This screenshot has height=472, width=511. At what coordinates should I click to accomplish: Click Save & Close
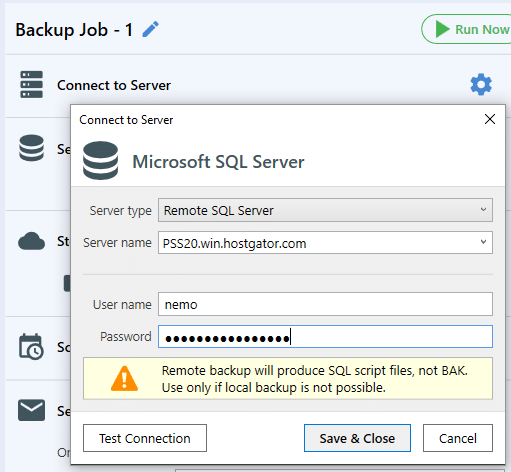(x=357, y=438)
